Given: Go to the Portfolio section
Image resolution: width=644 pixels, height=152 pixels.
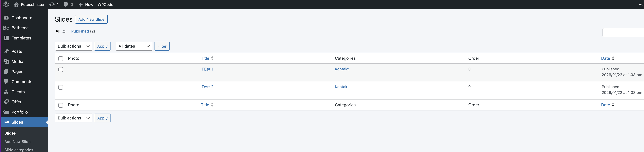Looking at the screenshot, I should click(20, 112).
